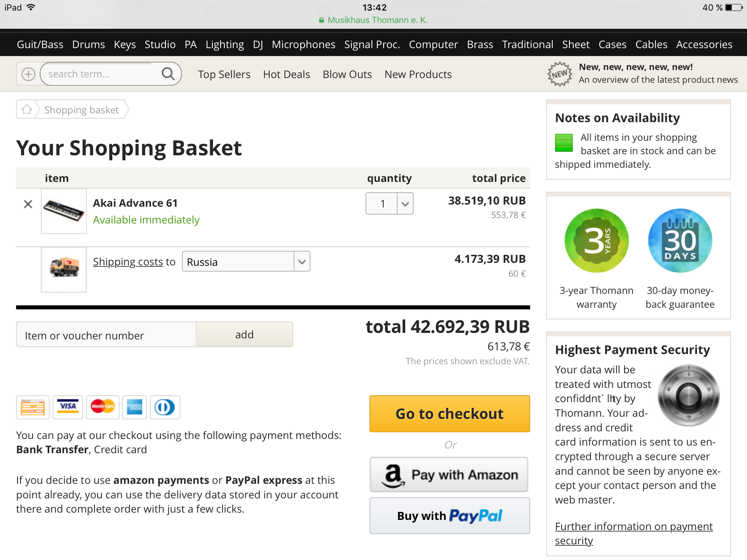747x560 pixels.
Task: Click the 3-year warranty badge
Action: [x=596, y=241]
